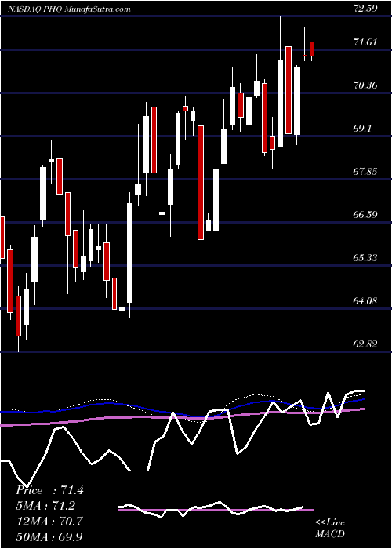Click the 71.61 price axis label

[365, 42]
